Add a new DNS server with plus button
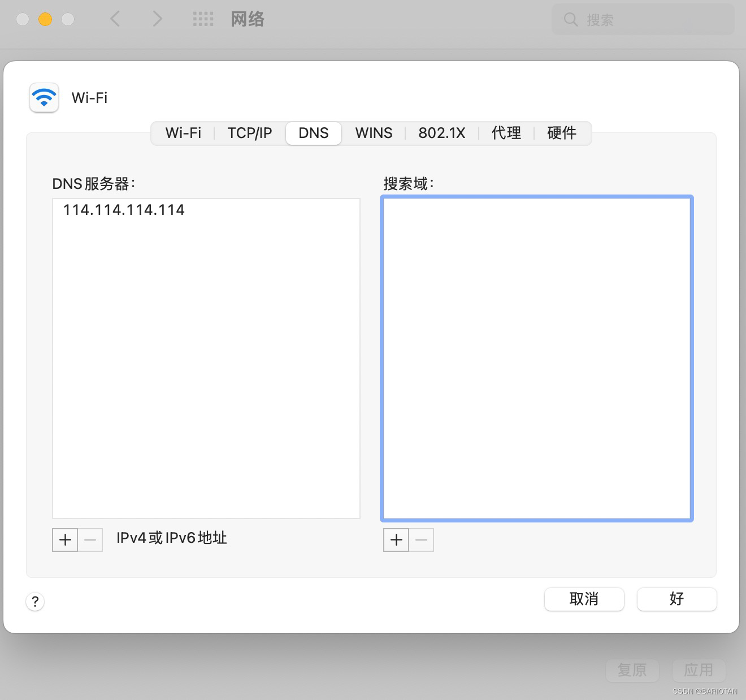746x700 pixels. click(65, 540)
